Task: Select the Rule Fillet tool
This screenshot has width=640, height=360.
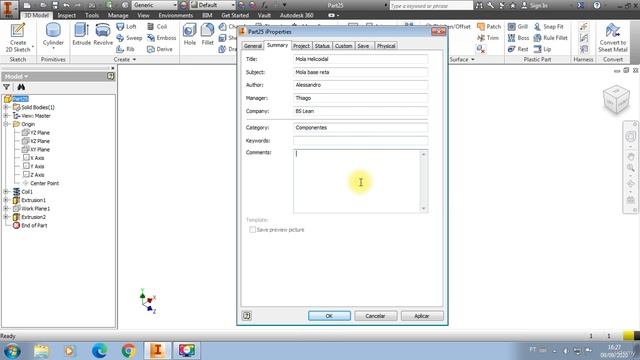Action: [x=551, y=38]
